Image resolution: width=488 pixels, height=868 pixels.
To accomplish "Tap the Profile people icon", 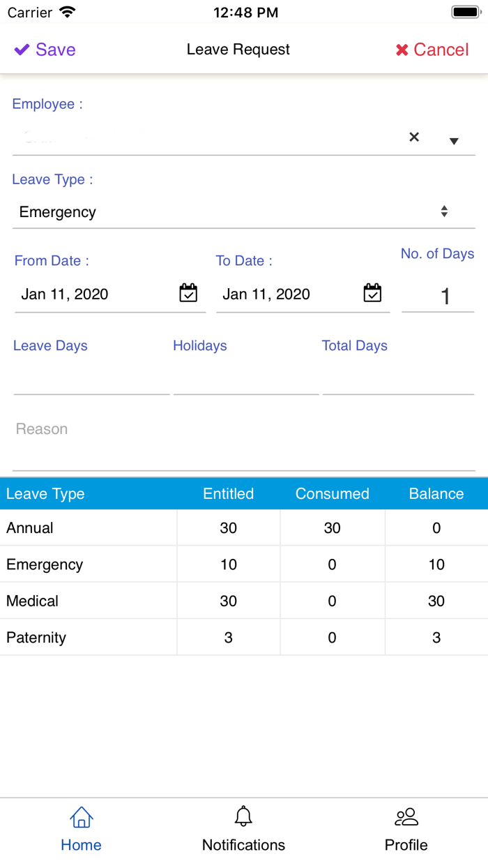I will click(406, 816).
